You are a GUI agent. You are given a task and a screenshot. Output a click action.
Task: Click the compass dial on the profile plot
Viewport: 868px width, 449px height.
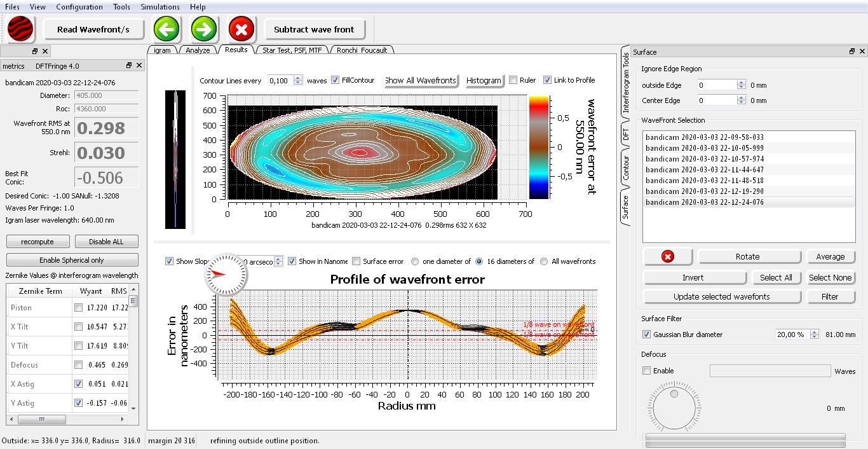click(226, 273)
